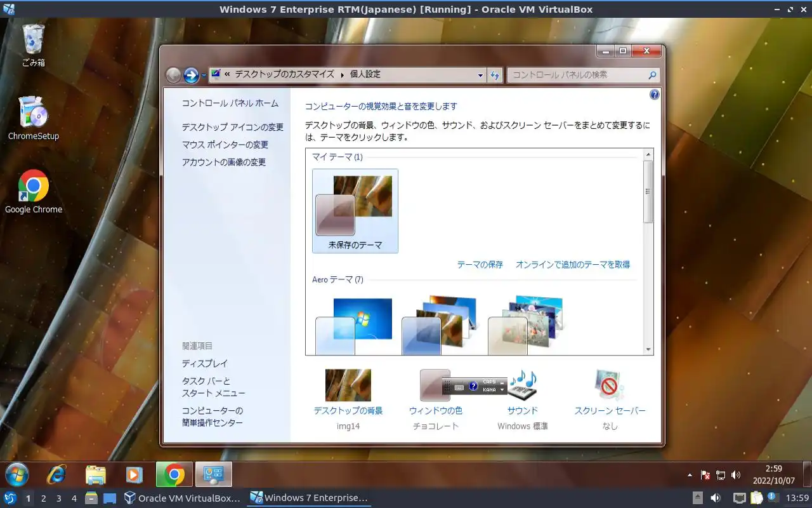The image size is (812, 508).
Task: Open the アカウントの画像の変更 link
Action: pos(224,163)
